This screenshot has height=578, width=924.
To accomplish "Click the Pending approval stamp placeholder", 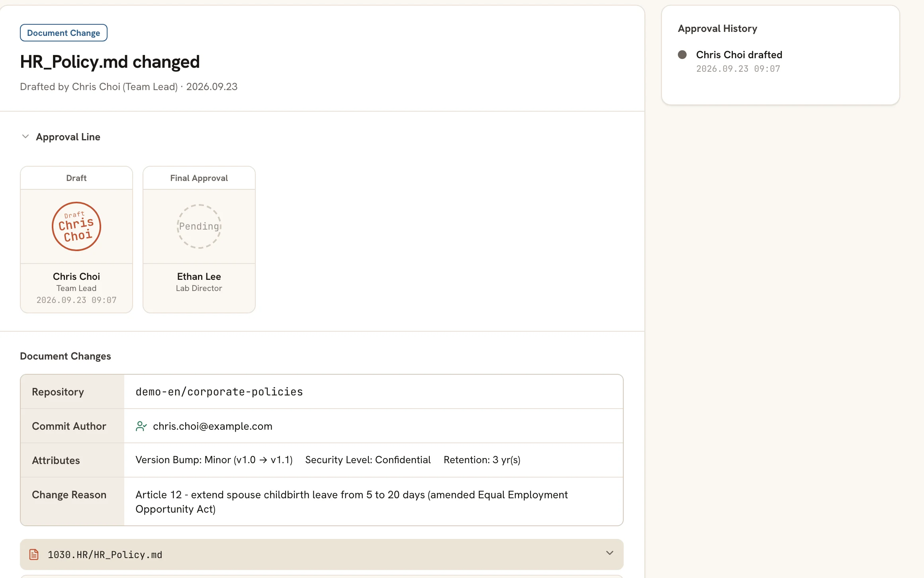I will click(199, 226).
